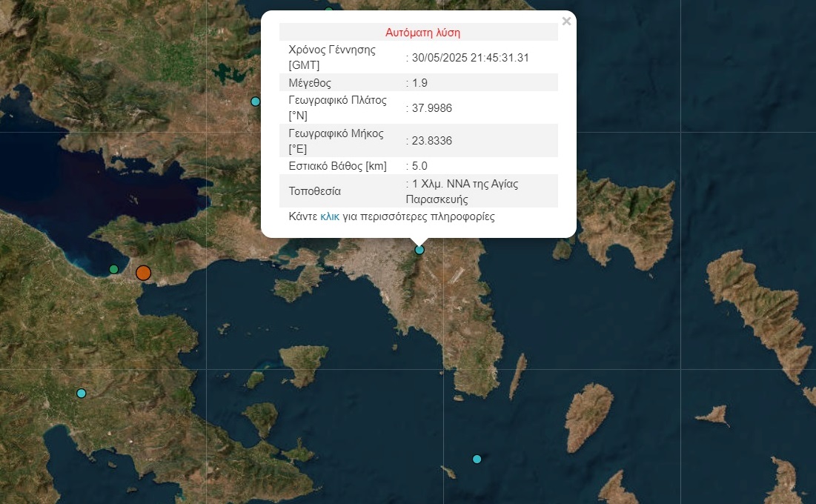Image resolution: width=816 pixels, height=504 pixels.
Task: Select the teal earthquake marker at the top edge
Action: [x=328, y=7]
